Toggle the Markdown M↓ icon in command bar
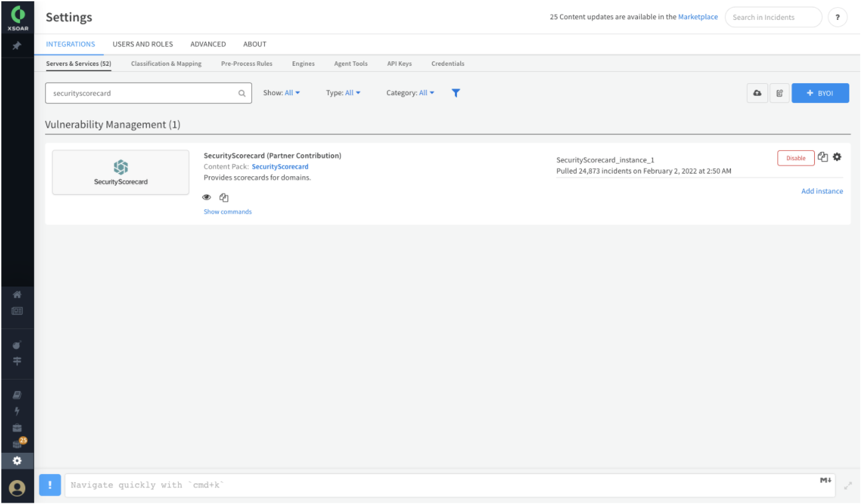 pyautogui.click(x=825, y=480)
